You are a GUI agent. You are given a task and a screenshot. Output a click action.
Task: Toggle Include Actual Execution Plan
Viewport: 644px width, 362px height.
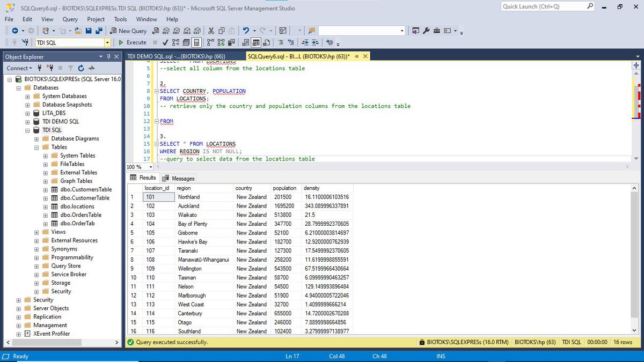210,42
